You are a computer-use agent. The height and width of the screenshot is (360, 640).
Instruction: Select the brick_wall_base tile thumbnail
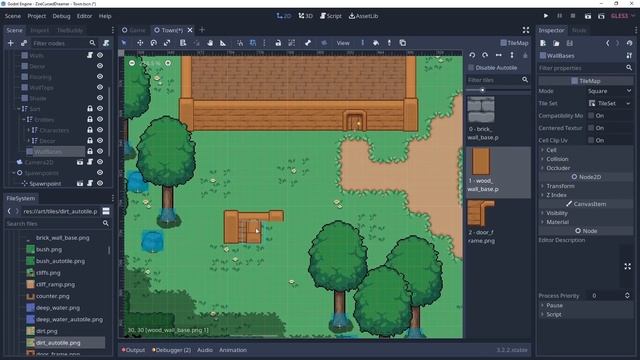pyautogui.click(x=481, y=109)
